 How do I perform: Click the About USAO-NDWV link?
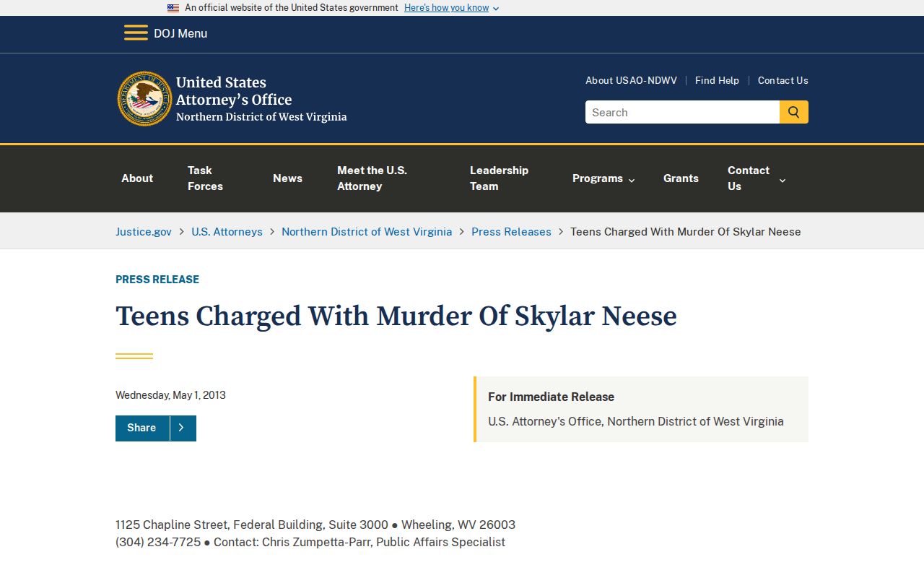pos(631,80)
